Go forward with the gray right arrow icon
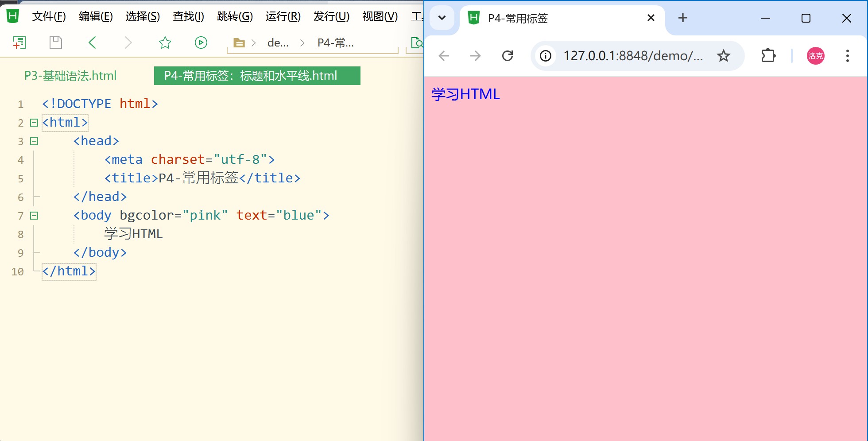This screenshot has height=441, width=868. pos(128,43)
